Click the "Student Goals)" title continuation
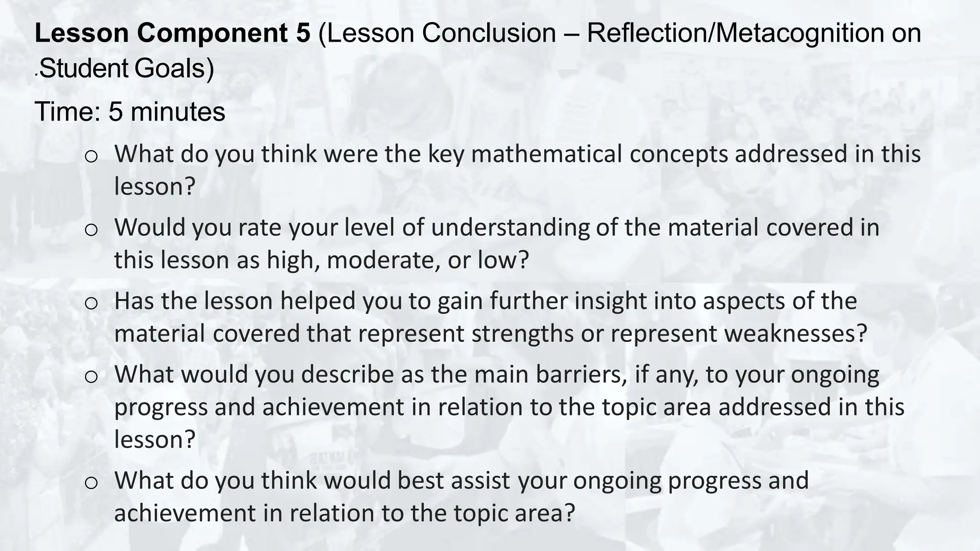 tap(126, 69)
